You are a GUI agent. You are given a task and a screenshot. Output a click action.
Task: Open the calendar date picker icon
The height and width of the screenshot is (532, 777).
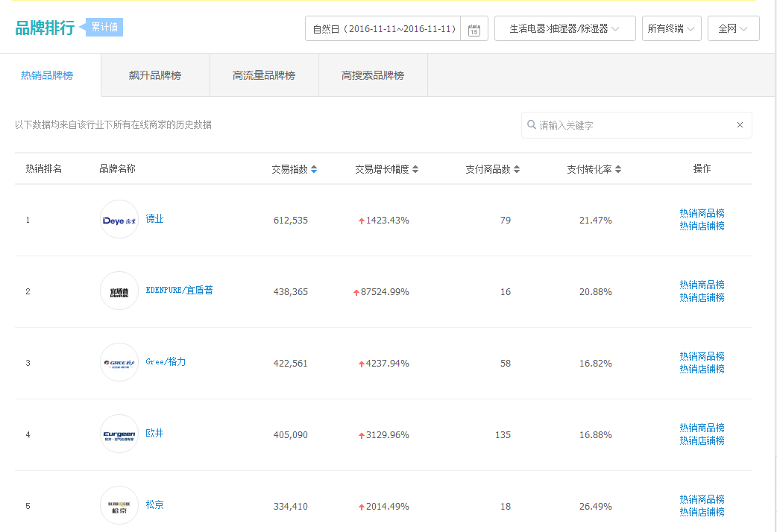(474, 30)
